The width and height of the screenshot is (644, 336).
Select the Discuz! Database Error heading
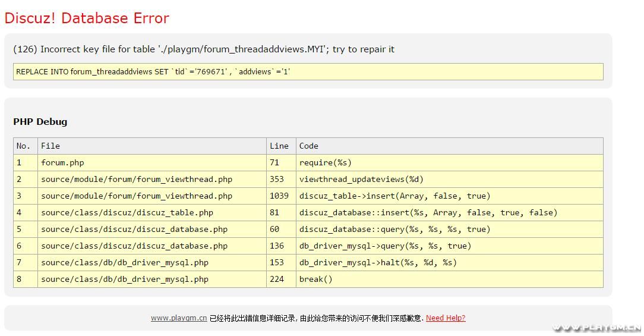pyautogui.click(x=87, y=18)
